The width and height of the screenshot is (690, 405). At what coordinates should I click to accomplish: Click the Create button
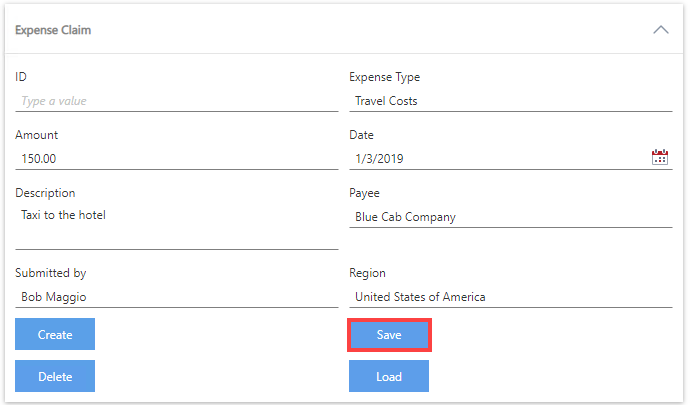[55, 335]
